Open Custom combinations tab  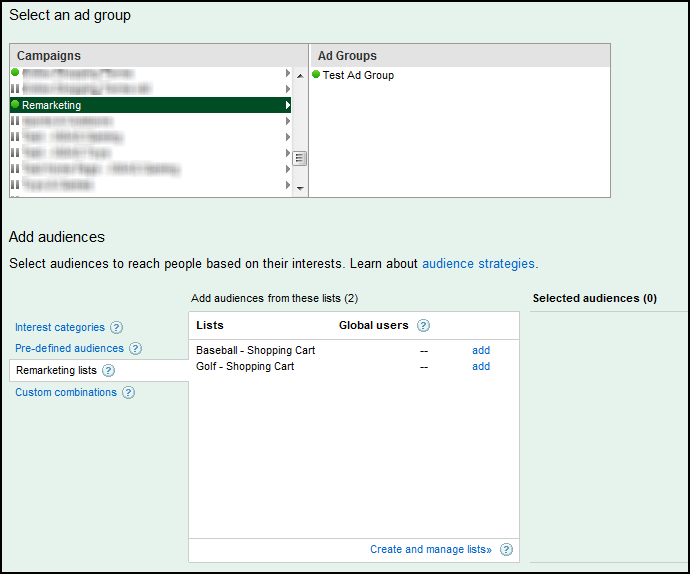[x=66, y=392]
